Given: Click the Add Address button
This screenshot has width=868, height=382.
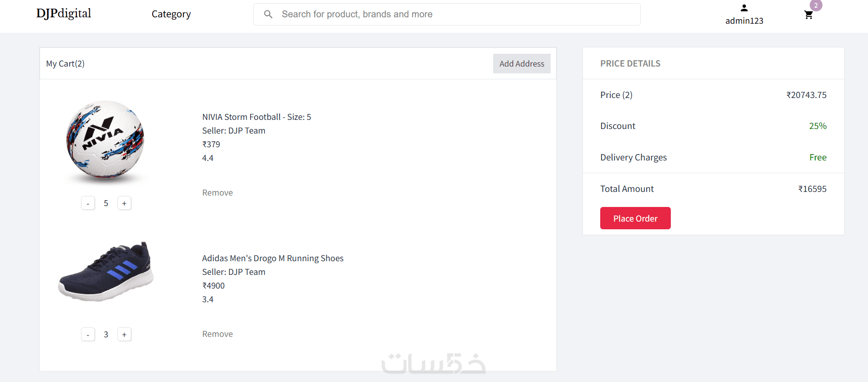Looking at the screenshot, I should (x=521, y=64).
